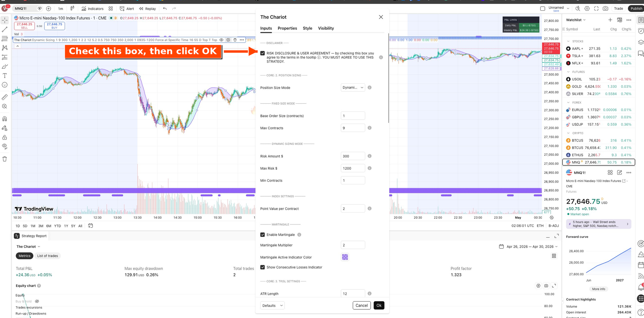
Task: Expand the Watchlist name dropdown
Action: [x=576, y=20]
